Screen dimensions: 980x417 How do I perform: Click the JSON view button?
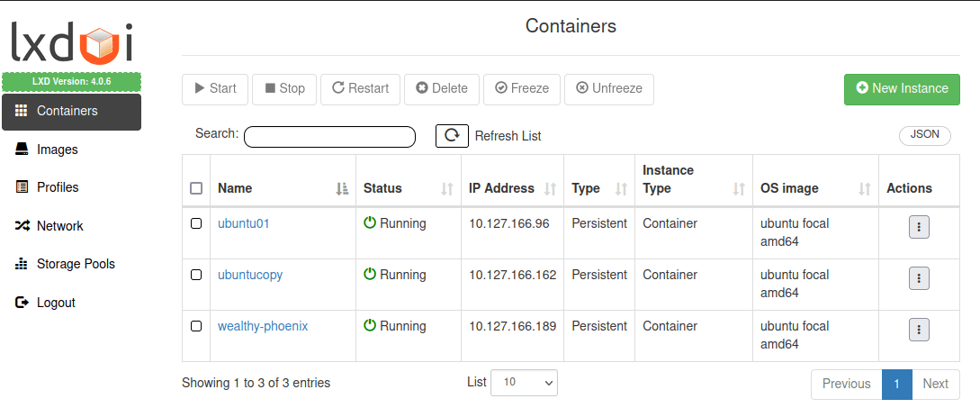click(924, 134)
